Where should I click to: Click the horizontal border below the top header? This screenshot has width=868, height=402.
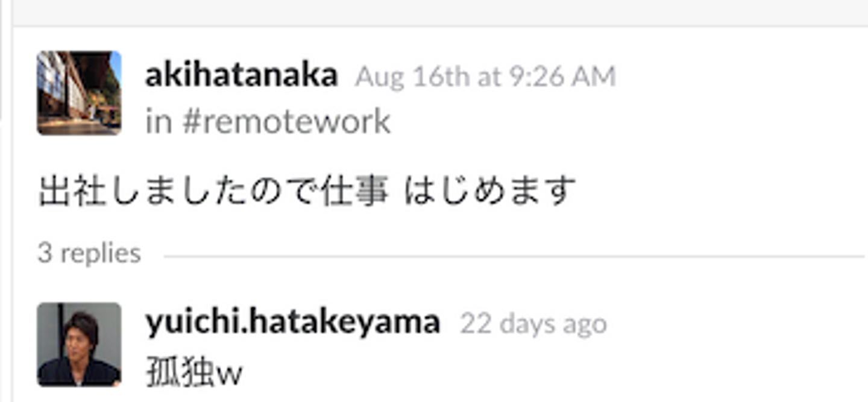pyautogui.click(x=440, y=25)
